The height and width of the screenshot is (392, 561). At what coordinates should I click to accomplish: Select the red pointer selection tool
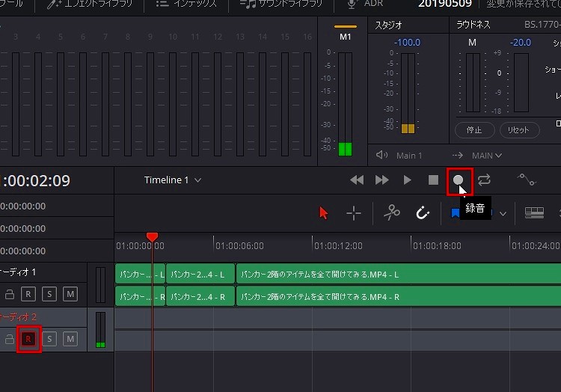tap(324, 213)
